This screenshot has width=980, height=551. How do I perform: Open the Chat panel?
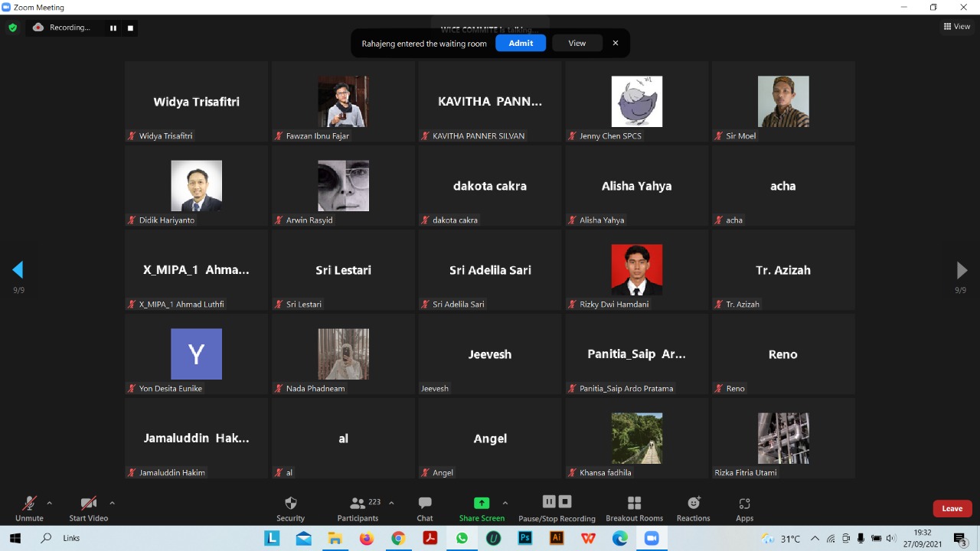425,504
